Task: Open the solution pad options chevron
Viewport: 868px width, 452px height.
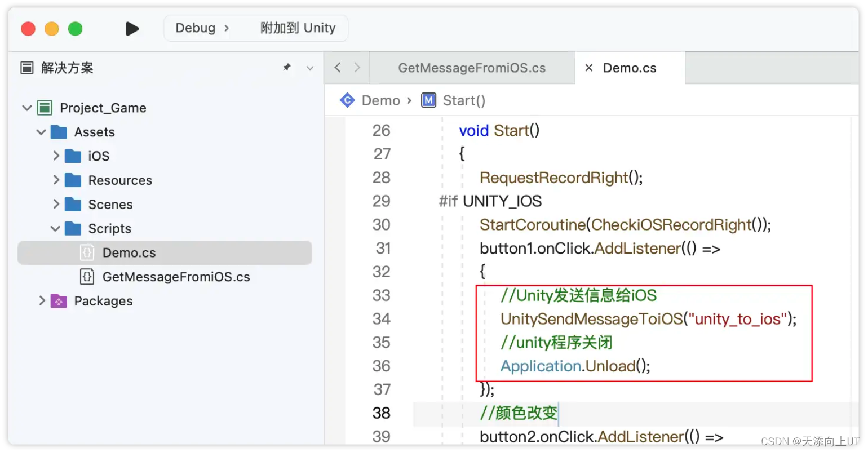Action: coord(309,68)
